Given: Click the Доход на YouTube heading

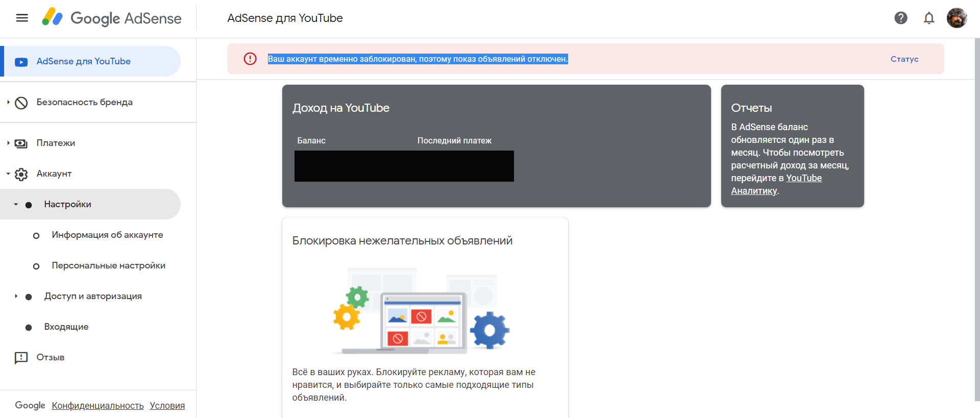Looking at the screenshot, I should click(x=341, y=108).
